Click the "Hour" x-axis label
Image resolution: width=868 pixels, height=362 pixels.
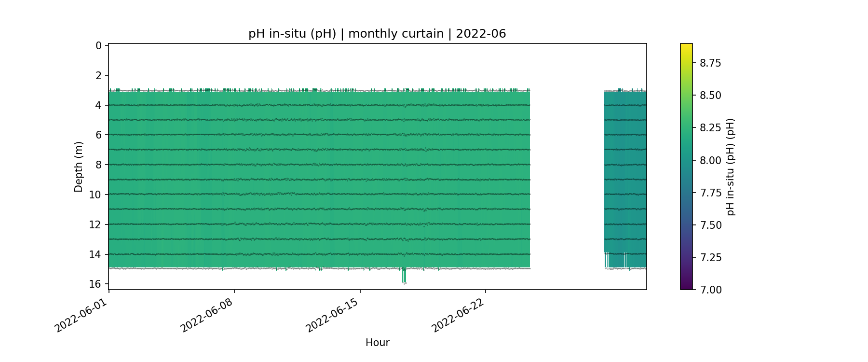pyautogui.click(x=377, y=343)
